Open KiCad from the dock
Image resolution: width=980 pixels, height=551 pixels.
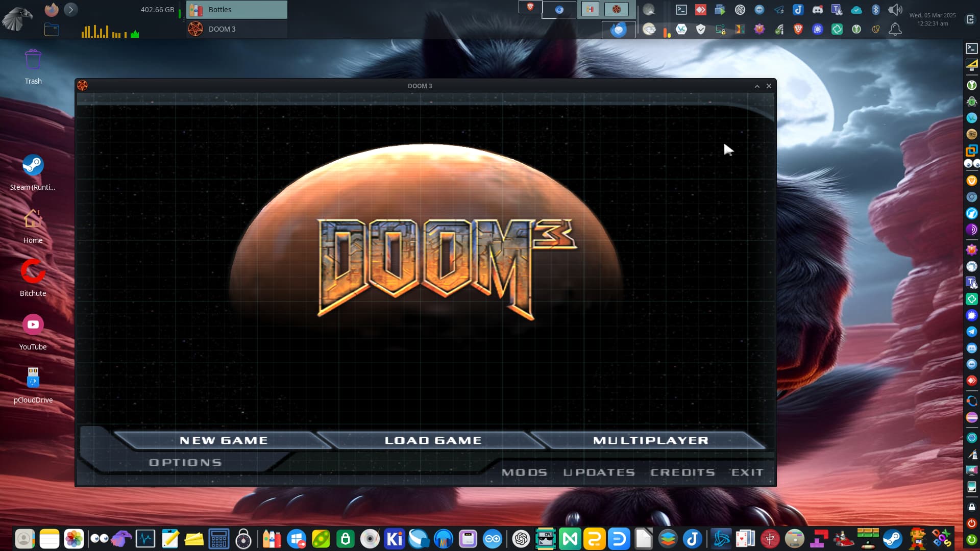click(395, 539)
